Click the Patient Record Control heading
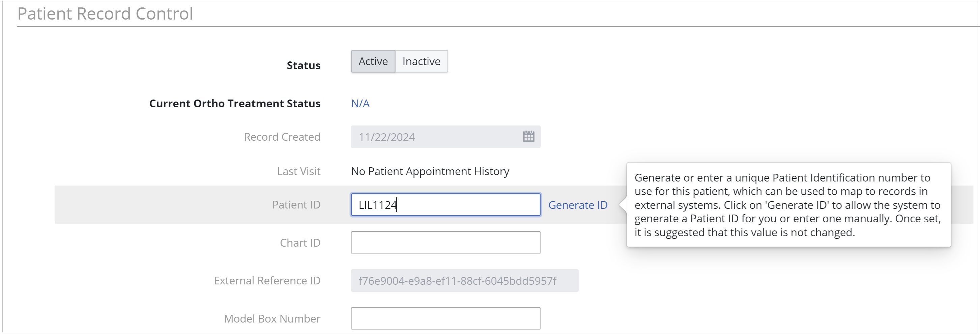The width and height of the screenshot is (980, 334). click(x=105, y=14)
